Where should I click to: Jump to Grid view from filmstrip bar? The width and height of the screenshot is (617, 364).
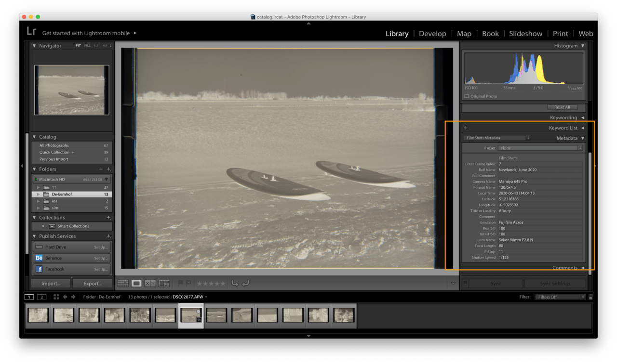pyautogui.click(x=56, y=297)
